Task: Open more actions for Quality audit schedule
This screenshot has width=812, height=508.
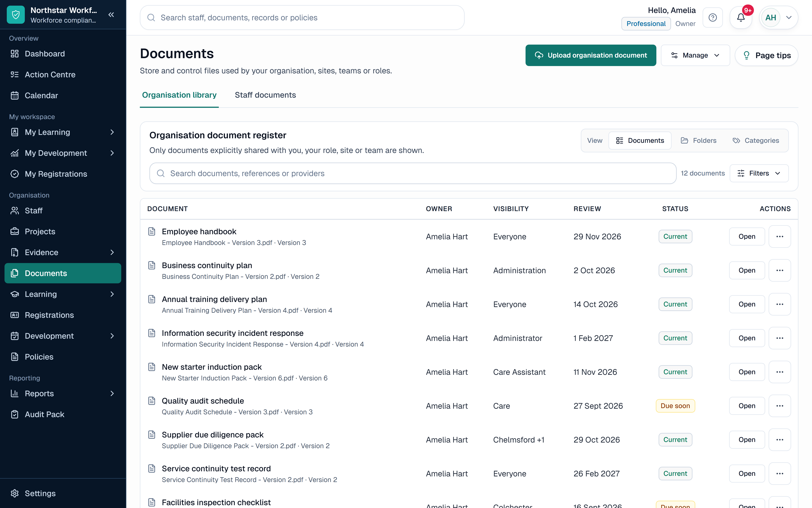Action: (x=780, y=406)
